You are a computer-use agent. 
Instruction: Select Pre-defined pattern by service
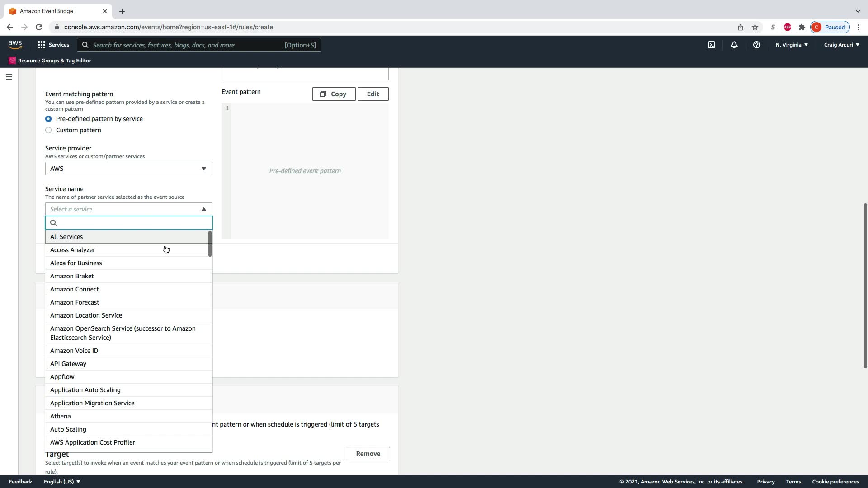click(x=48, y=119)
